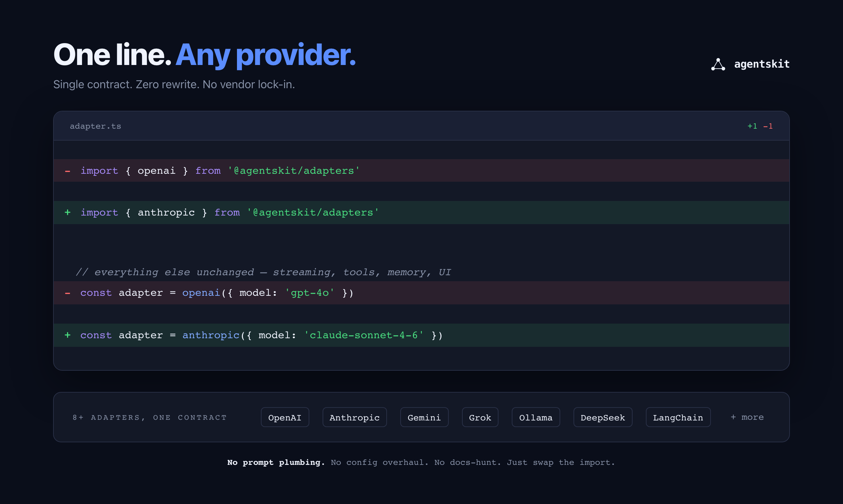This screenshot has height=504, width=843.
Task: Click the plus marker on anthropic import line
Action: [68, 213]
